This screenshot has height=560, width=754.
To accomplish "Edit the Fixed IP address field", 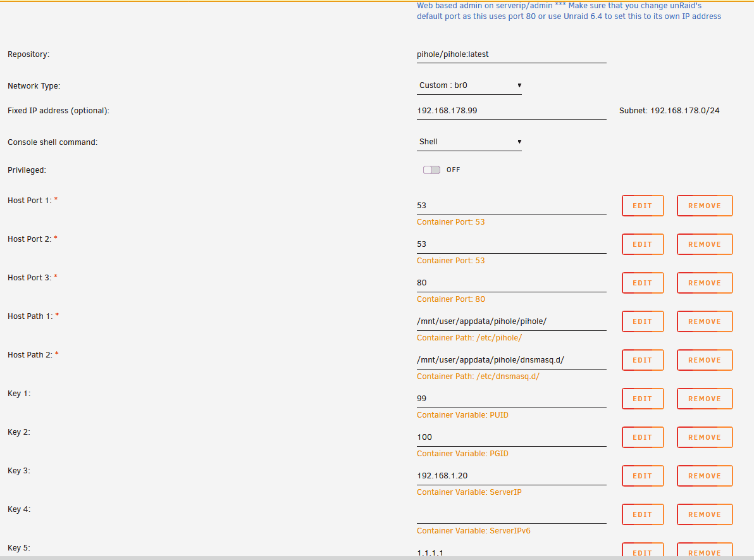I will point(511,111).
